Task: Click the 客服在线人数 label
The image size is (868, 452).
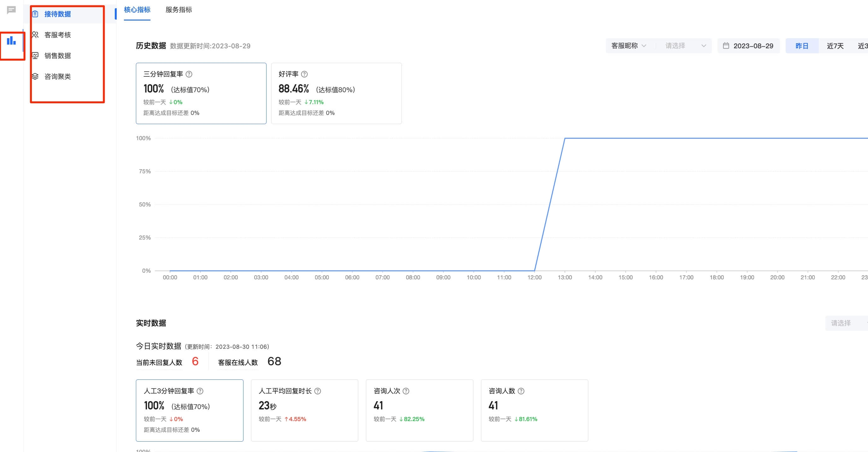Action: coord(238,362)
